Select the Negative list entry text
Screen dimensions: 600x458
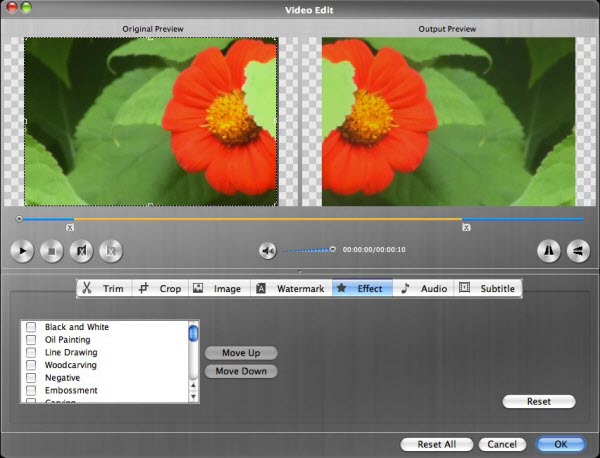[62, 378]
